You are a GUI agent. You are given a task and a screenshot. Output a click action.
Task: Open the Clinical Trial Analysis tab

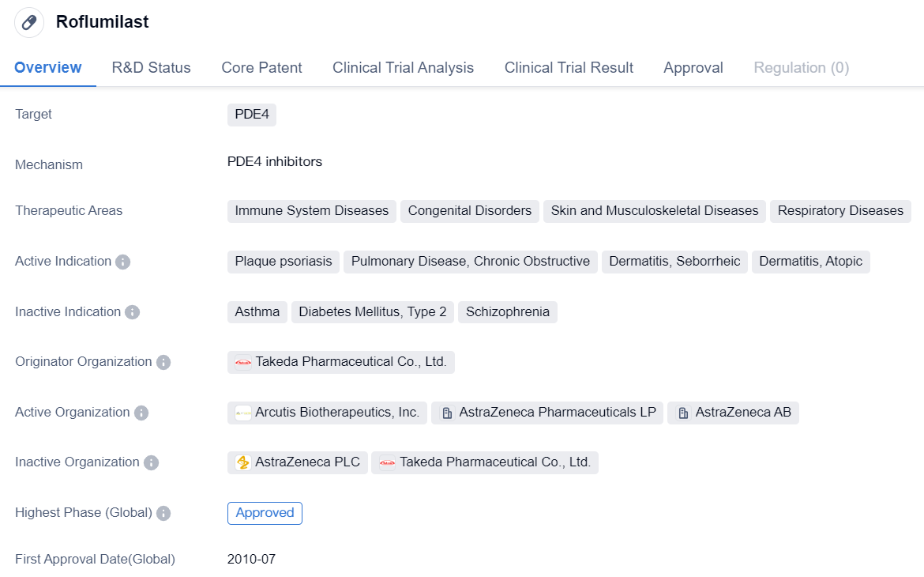(403, 68)
